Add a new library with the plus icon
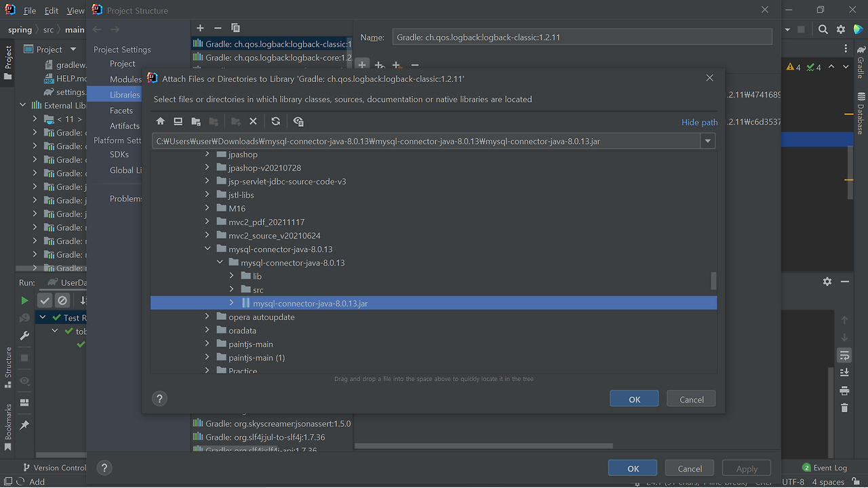 point(200,28)
